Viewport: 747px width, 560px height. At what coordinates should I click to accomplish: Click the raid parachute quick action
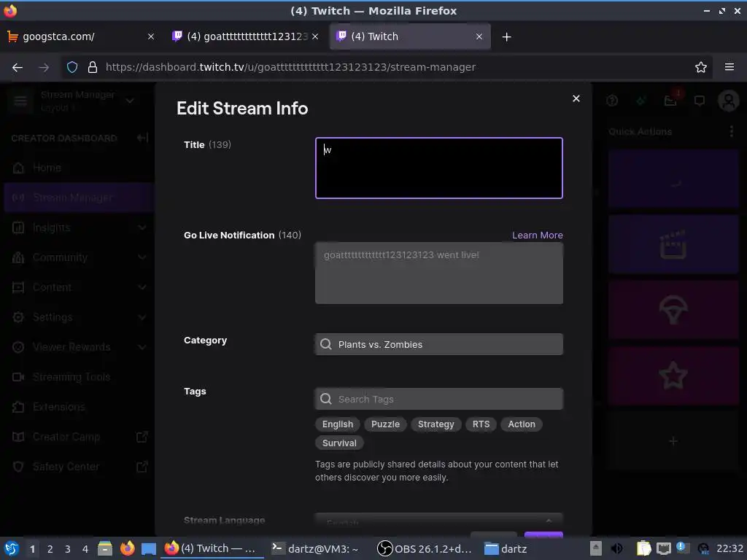tap(673, 309)
